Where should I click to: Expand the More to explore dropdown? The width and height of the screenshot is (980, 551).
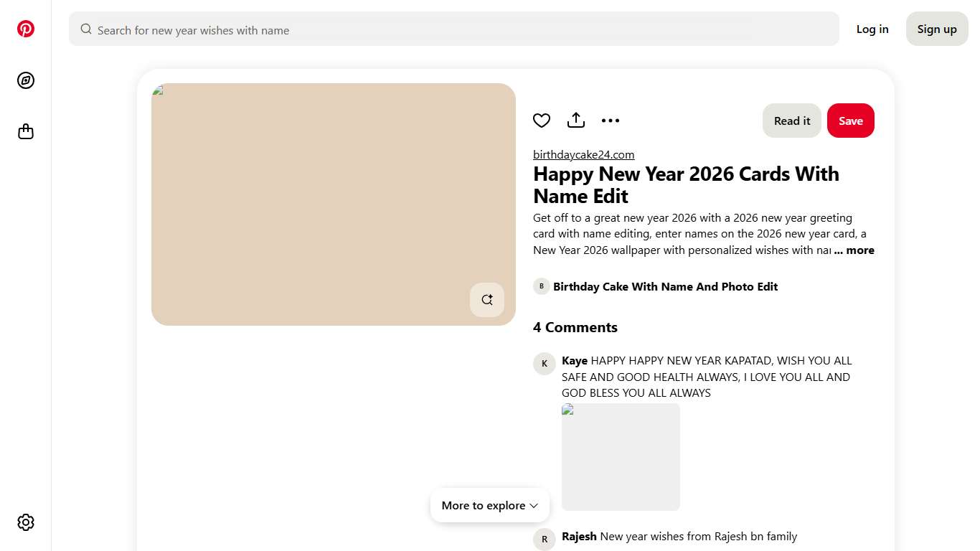(490, 505)
